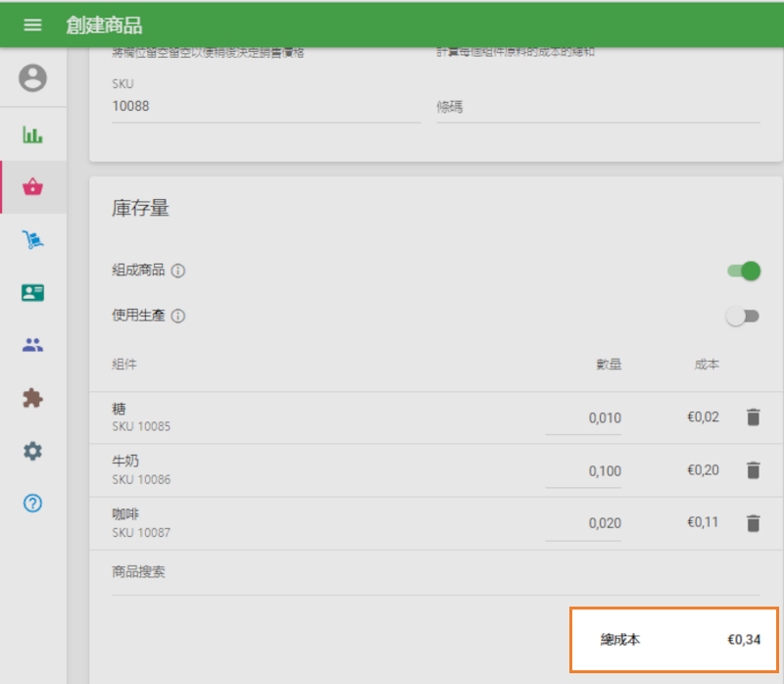Delete the 牛奶 component row
Screen dimensions: 784x684
(753, 470)
